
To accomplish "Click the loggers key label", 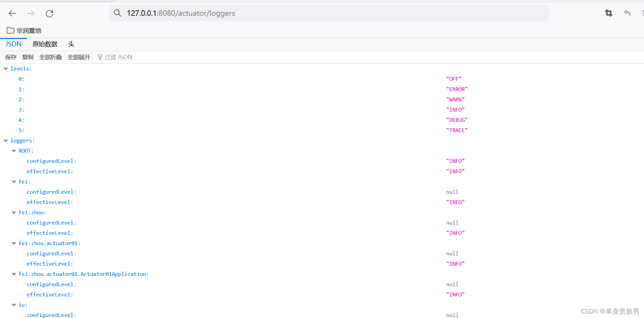I will (23, 141).
